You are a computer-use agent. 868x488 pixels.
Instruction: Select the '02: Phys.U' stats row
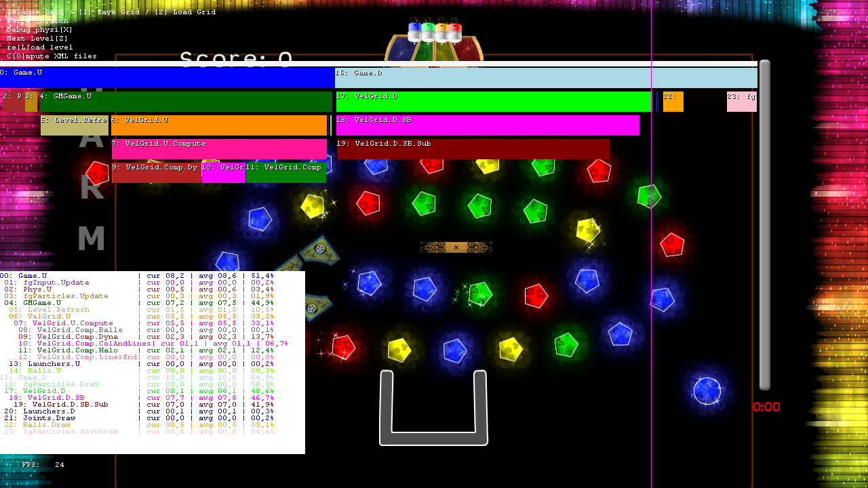pos(139,289)
